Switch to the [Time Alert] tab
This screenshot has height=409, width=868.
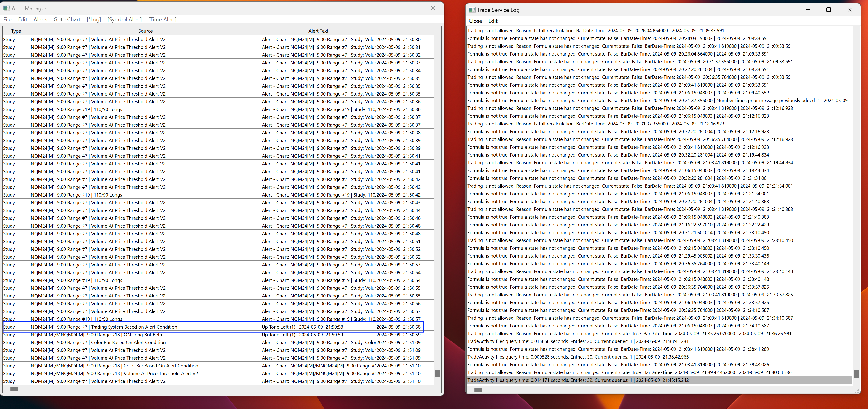[162, 19]
